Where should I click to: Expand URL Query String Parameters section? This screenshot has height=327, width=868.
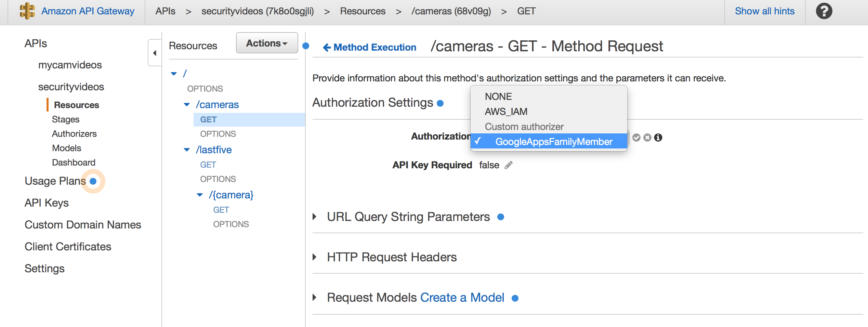(315, 217)
